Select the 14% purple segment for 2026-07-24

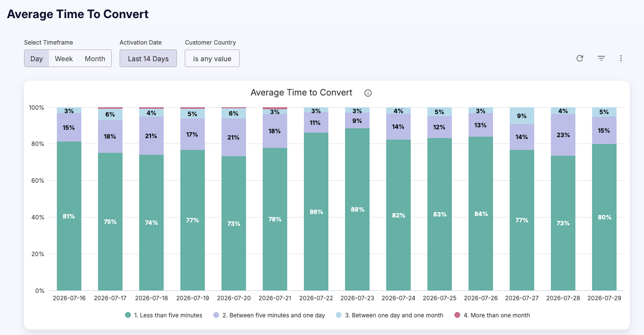[x=398, y=127]
